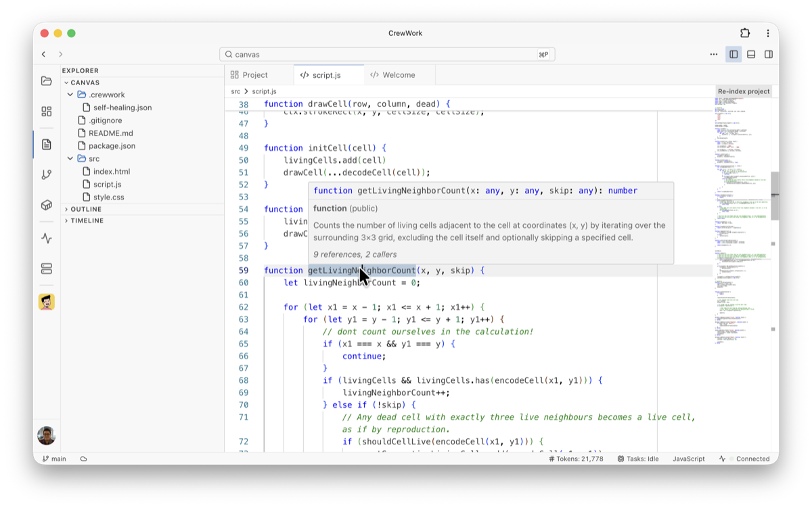Open script.js in the file tree
Viewport: 812px width, 508px height.
pyautogui.click(x=108, y=184)
